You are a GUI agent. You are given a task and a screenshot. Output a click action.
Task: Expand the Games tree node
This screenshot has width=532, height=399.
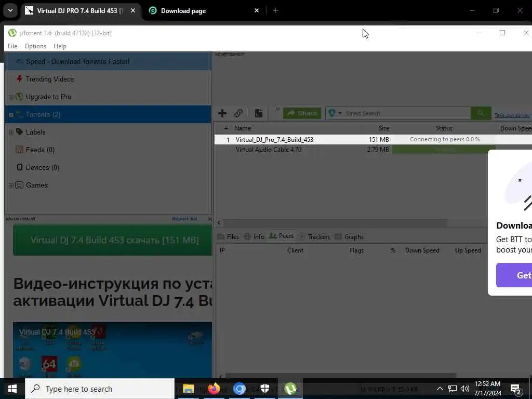pyautogui.click(x=11, y=185)
